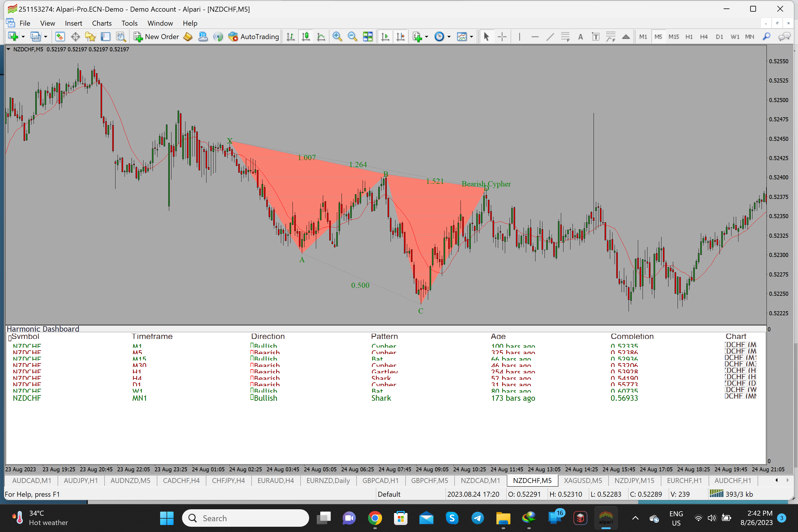Switch timeframe to W1
This screenshot has width=798, height=532.
click(735, 37)
